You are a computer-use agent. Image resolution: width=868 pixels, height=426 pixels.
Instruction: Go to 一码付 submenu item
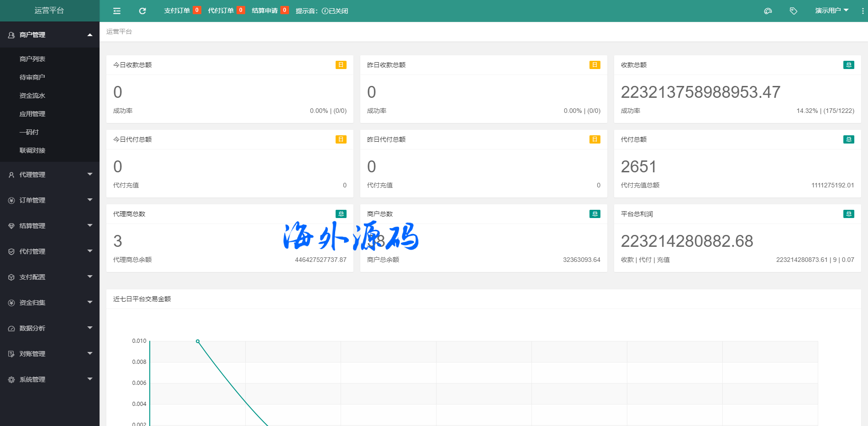(x=29, y=132)
